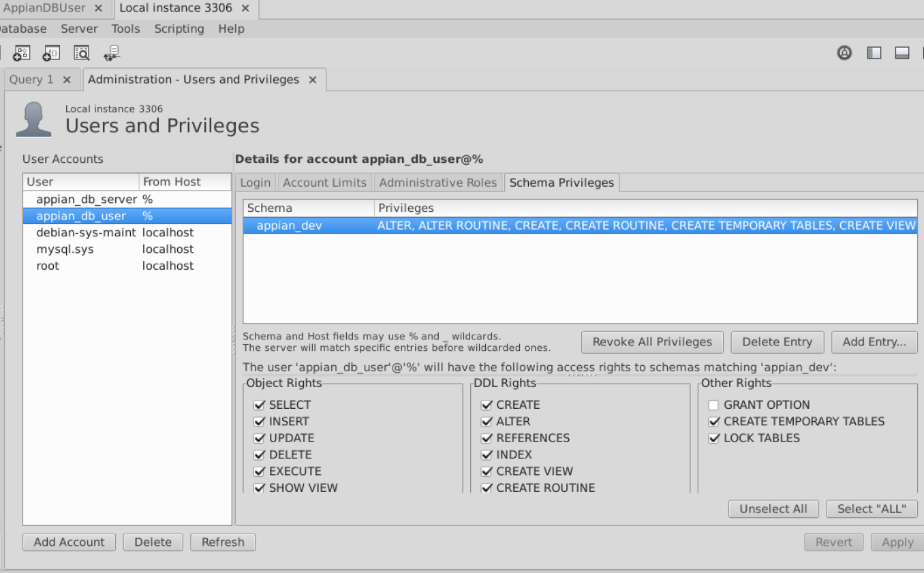Toggle the CREATE VIEW checkbox

487,471
